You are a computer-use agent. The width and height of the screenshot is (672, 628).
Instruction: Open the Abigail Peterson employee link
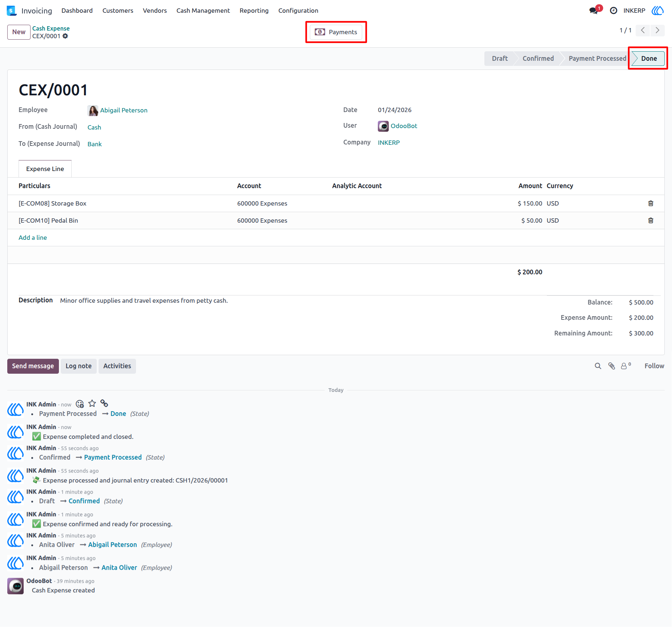pyautogui.click(x=124, y=110)
